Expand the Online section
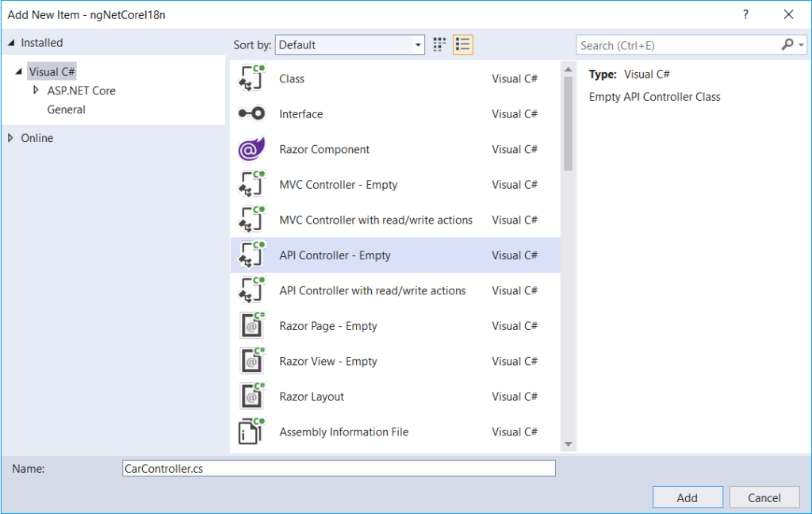812x514 pixels. coord(10,138)
